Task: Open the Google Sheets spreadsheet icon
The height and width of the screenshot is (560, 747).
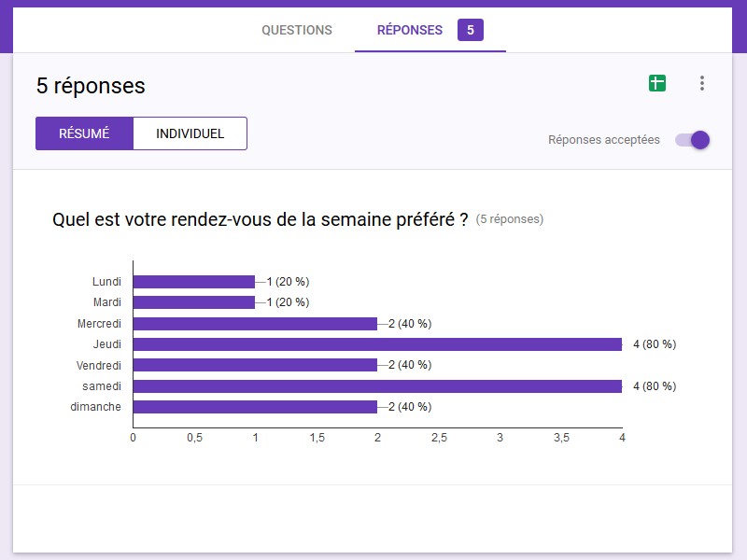Action: click(x=657, y=84)
